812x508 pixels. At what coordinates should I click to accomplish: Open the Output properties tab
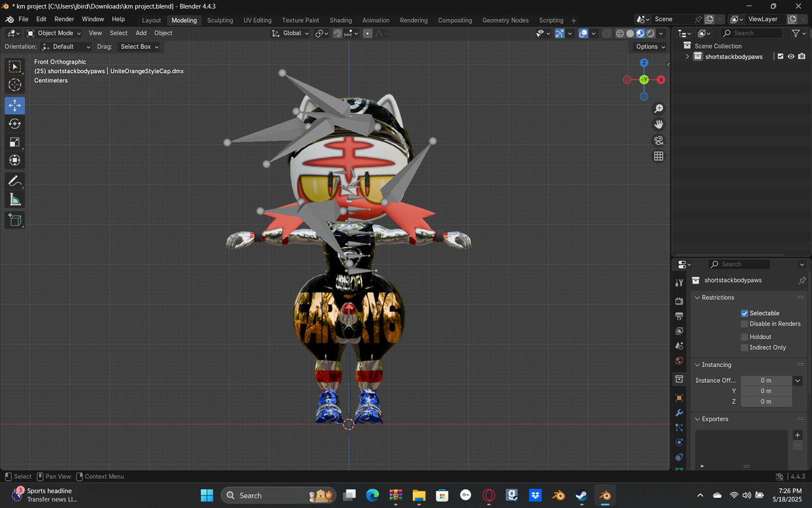tap(679, 316)
